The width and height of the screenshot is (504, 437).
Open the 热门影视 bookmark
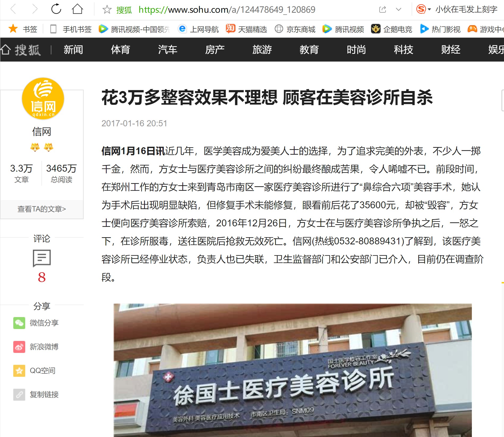click(440, 29)
